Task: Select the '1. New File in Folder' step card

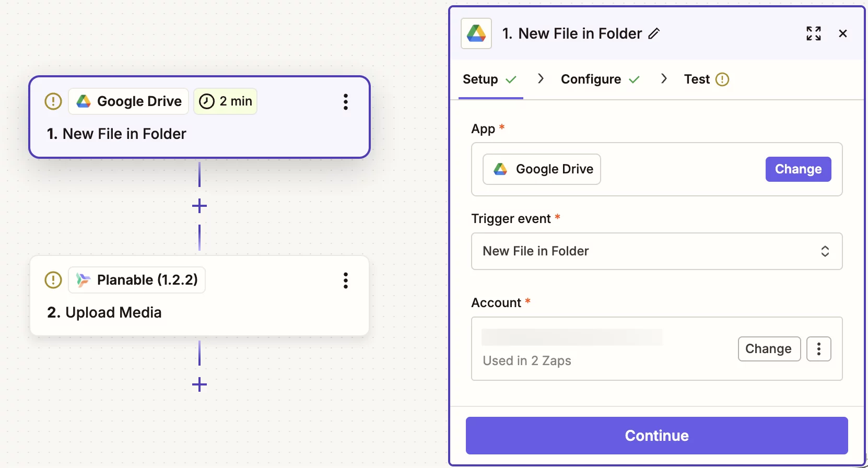Action: pos(200,117)
